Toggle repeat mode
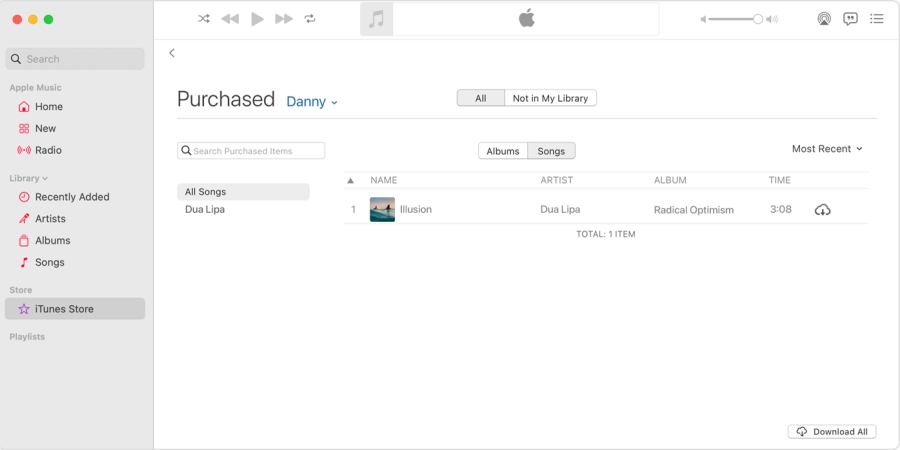 pyautogui.click(x=310, y=19)
